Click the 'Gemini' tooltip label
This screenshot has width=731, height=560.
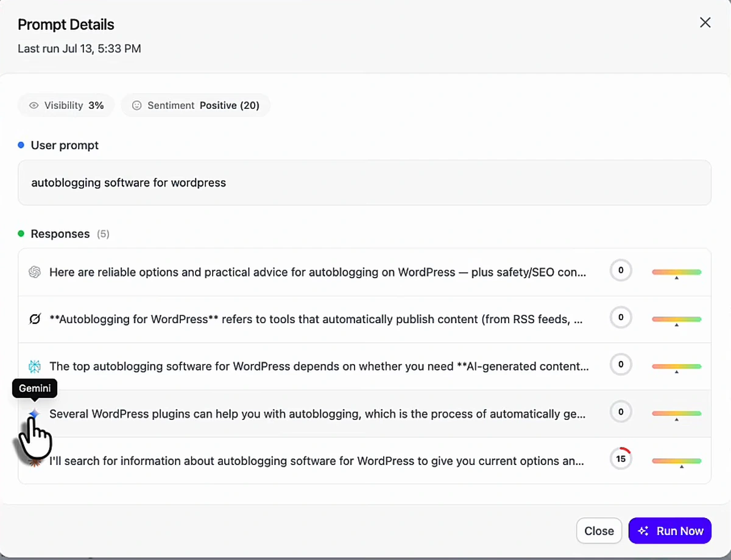pyautogui.click(x=35, y=388)
